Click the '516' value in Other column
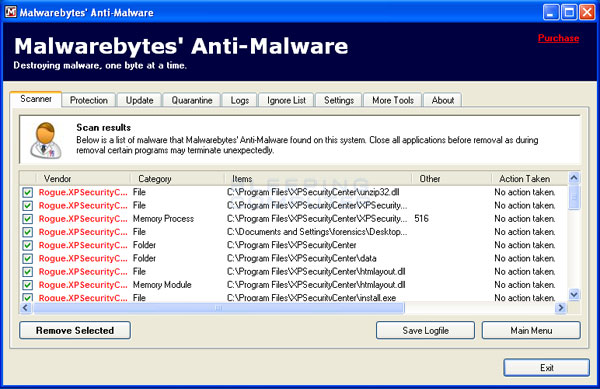The width and height of the screenshot is (600, 389). 421,219
